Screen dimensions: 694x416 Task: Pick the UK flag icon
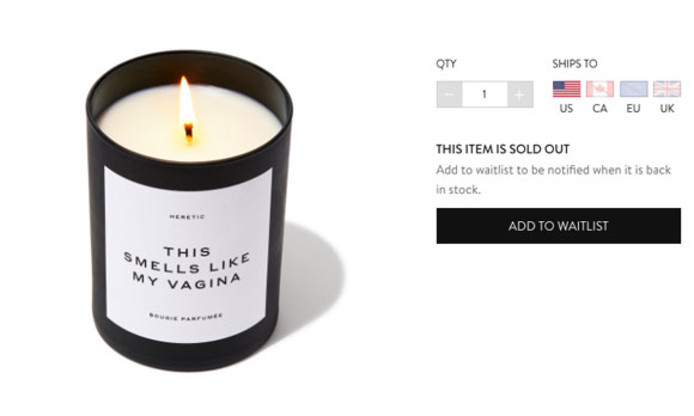667,89
